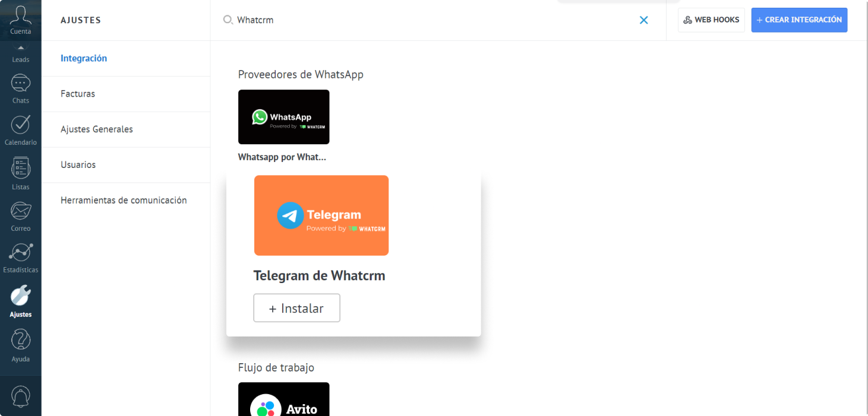This screenshot has width=868, height=416.
Task: Open Ajustes Generales
Action: click(x=97, y=129)
